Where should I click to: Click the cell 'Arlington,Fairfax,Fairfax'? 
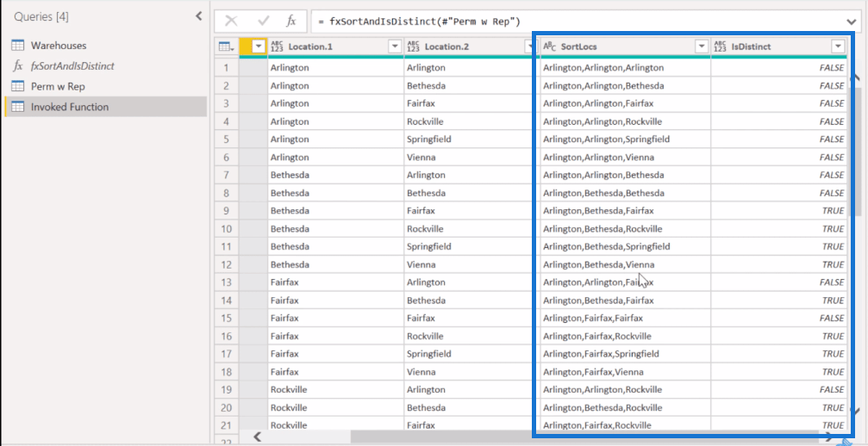[x=626, y=319]
